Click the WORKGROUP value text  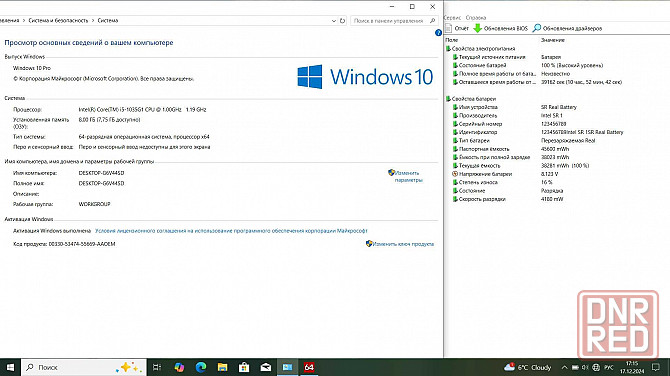[x=94, y=204]
